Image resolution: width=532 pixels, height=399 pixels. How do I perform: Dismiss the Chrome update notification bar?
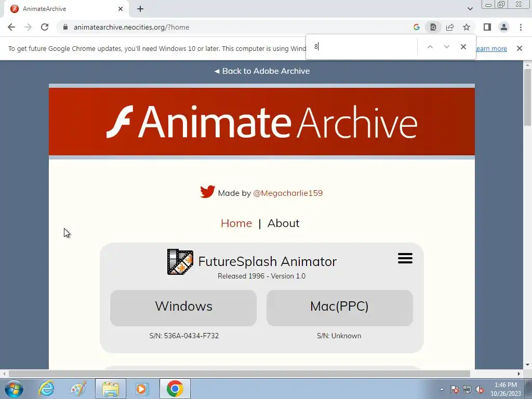pyautogui.click(x=519, y=48)
